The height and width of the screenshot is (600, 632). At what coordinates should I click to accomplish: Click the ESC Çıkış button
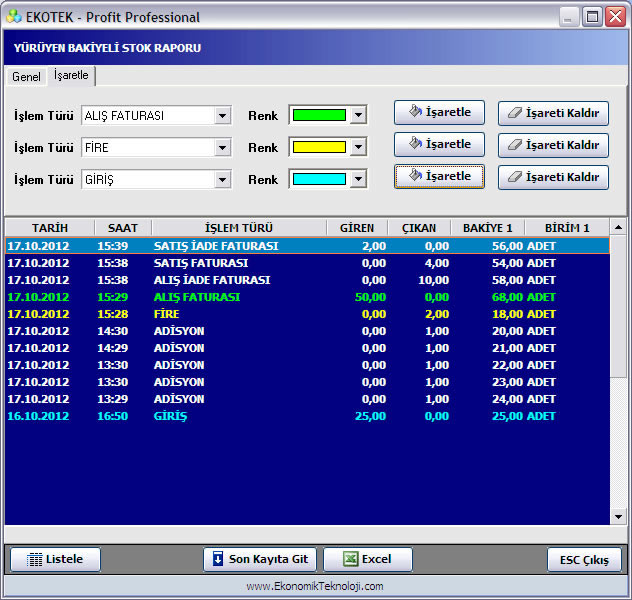(x=584, y=560)
